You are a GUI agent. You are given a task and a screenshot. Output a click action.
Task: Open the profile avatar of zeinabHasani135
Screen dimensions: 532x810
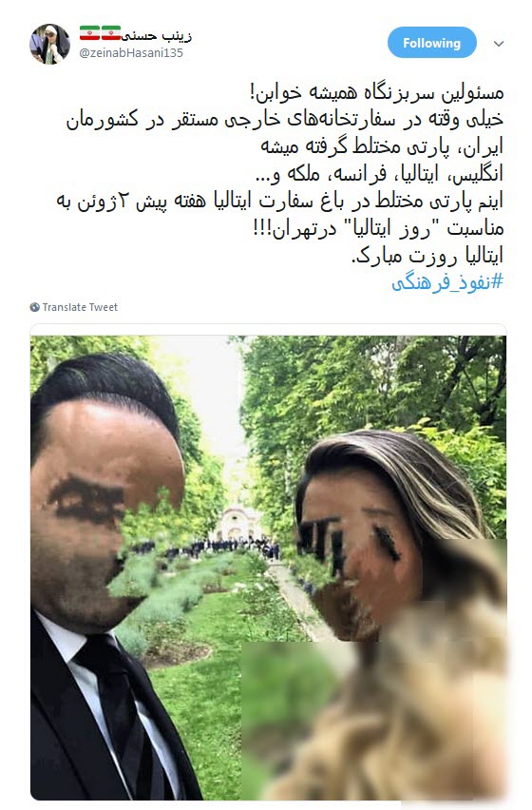(49, 44)
